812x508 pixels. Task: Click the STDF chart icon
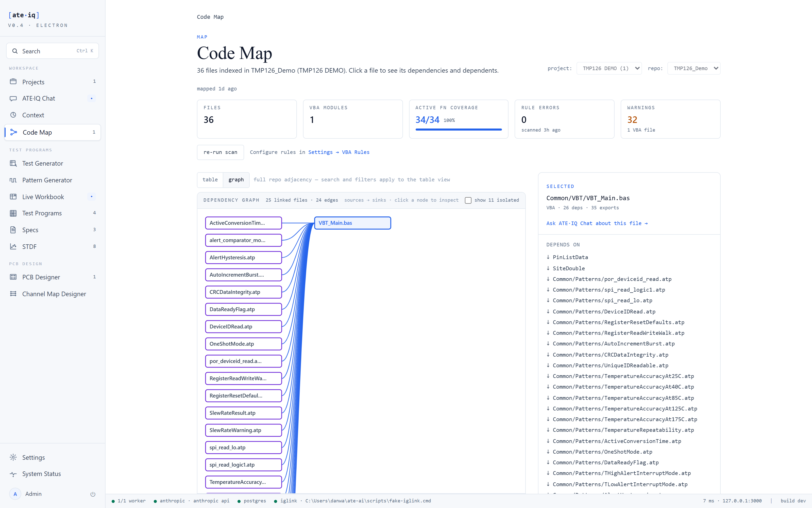point(13,247)
